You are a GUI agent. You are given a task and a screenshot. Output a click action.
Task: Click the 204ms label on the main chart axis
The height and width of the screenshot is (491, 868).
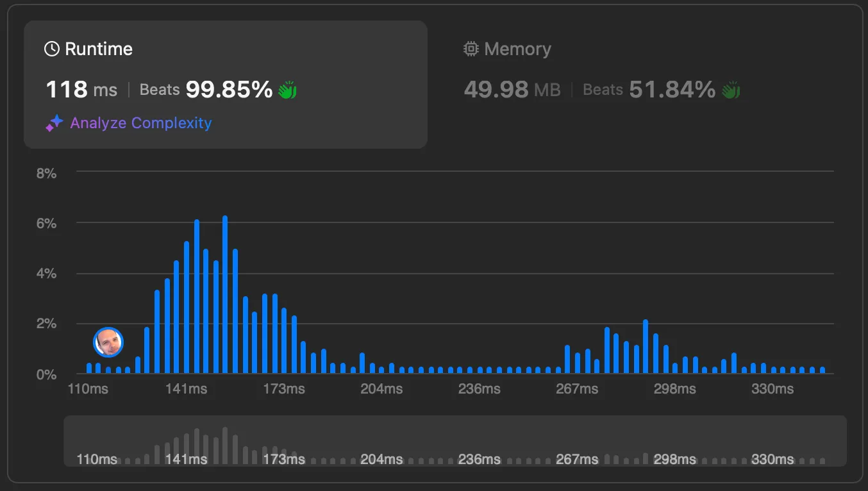point(381,389)
